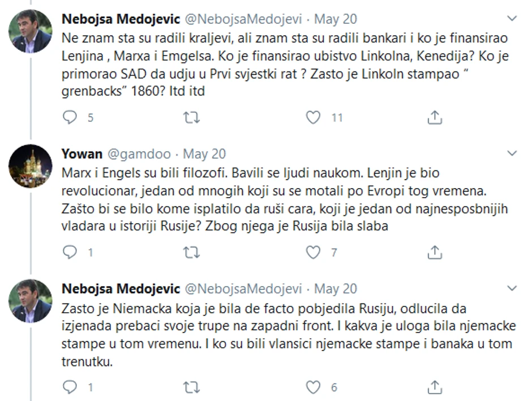Retweet the last Medojevic tweet about Niemacka
532x401 pixels.
point(192,387)
